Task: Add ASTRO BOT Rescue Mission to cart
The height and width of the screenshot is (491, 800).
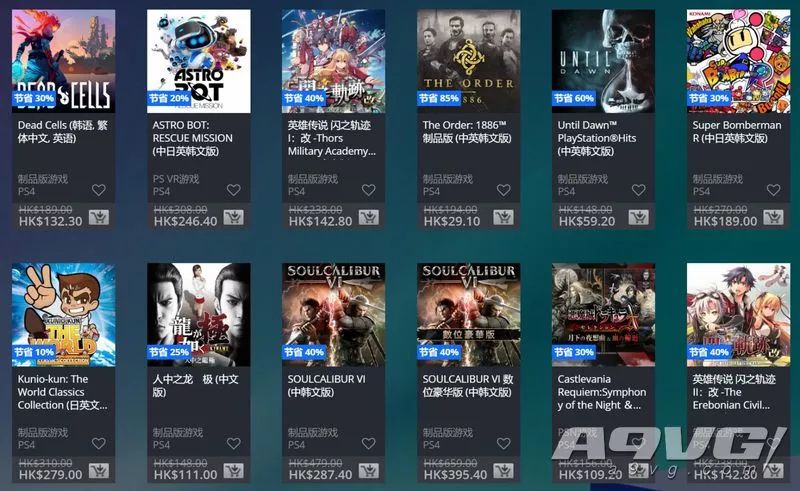Action: [234, 217]
